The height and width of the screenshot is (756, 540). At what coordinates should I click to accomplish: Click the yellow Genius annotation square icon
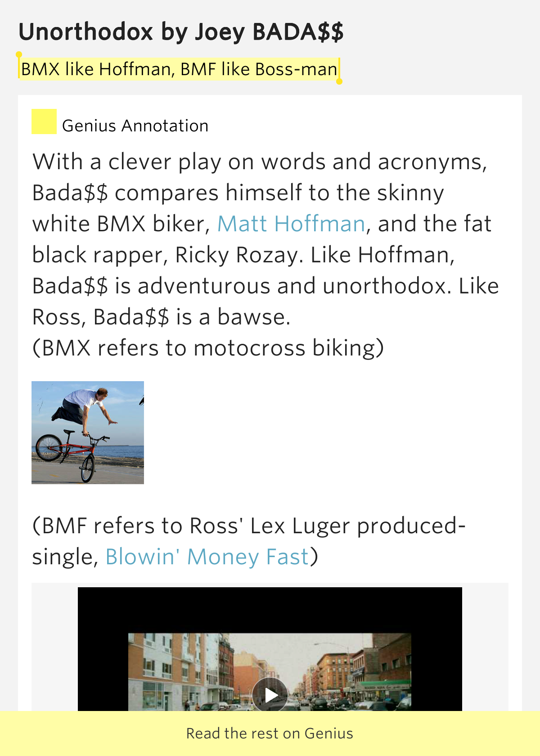(44, 121)
